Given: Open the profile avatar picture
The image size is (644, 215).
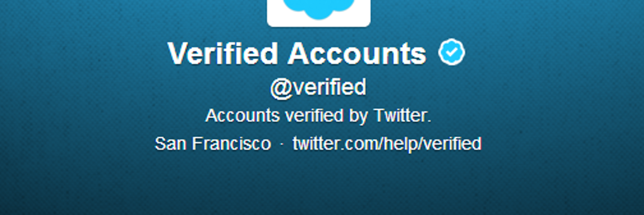Looking at the screenshot, I should click(x=319, y=13).
